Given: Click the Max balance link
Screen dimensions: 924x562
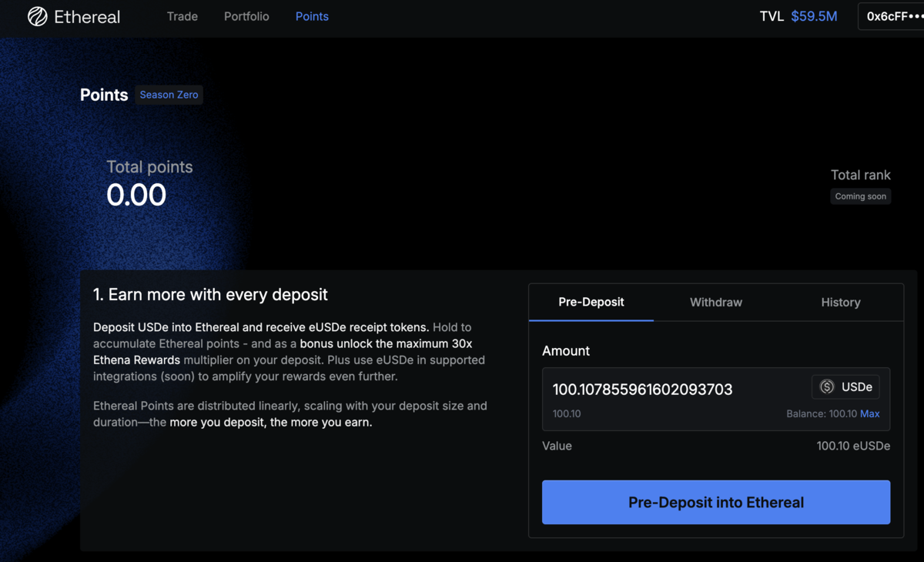Looking at the screenshot, I should [870, 413].
